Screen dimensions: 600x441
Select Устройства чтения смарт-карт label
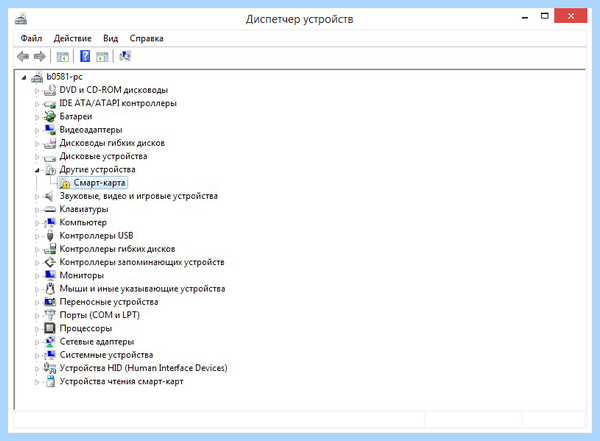pyautogui.click(x=121, y=381)
